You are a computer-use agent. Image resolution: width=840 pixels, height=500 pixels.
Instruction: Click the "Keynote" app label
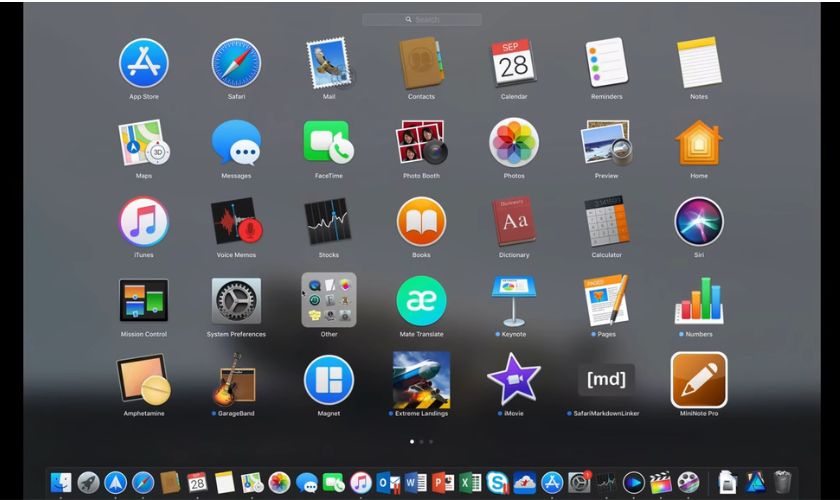pyautogui.click(x=514, y=334)
